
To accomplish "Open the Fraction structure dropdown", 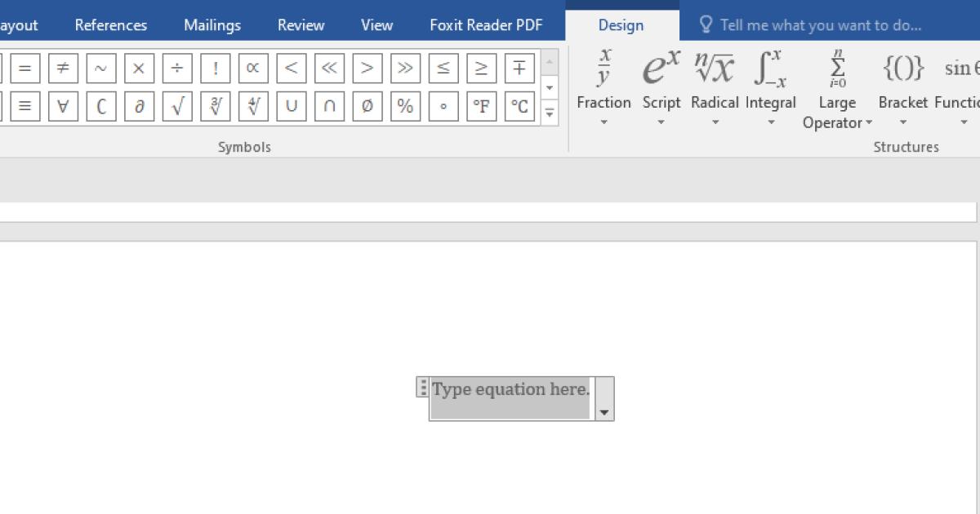I will coord(604,90).
